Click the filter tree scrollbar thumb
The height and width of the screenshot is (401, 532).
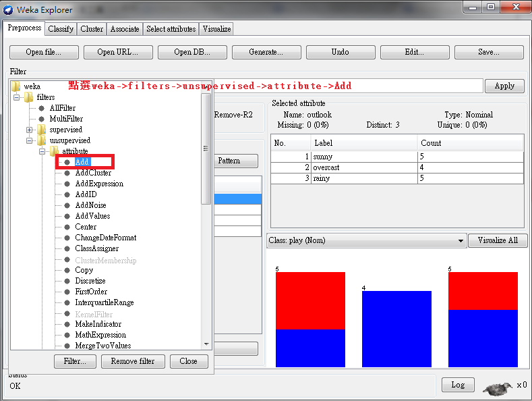(206, 149)
